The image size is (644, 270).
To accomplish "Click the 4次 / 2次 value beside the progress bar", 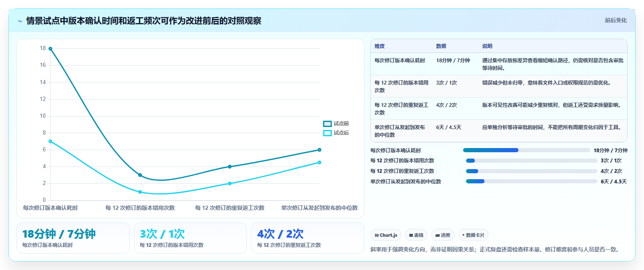I will click(x=611, y=171).
